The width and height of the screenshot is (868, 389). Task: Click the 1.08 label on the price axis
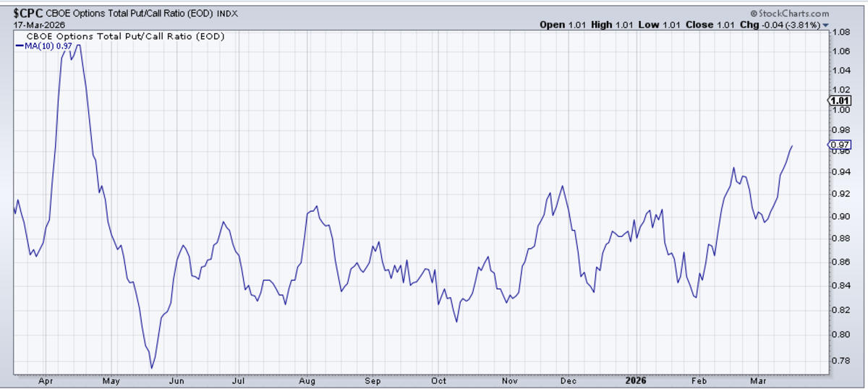point(840,33)
